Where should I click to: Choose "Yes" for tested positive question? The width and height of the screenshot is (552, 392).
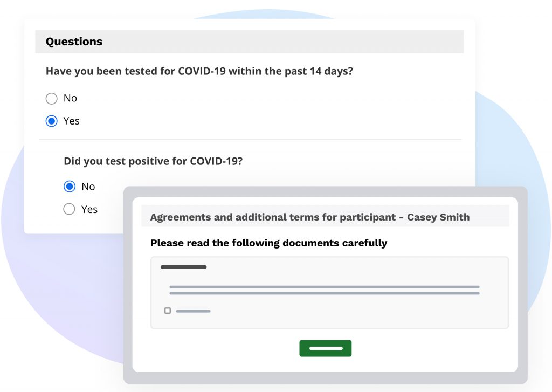tap(69, 209)
